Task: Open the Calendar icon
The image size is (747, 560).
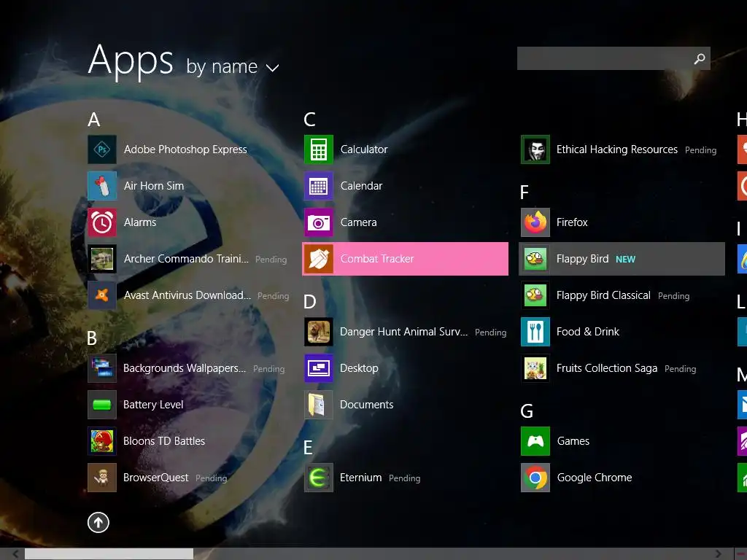Action: [x=319, y=186]
